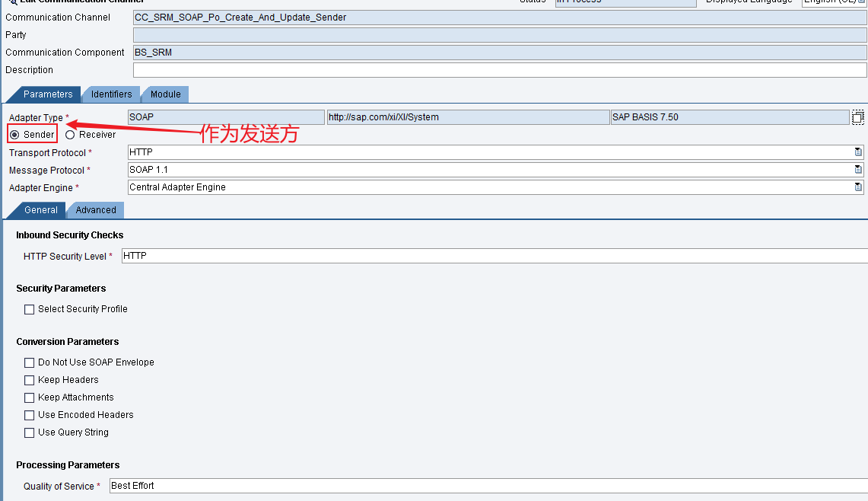Open Transport Protocol dropdown list icon
Viewport: 868px width, 501px height.
857,152
